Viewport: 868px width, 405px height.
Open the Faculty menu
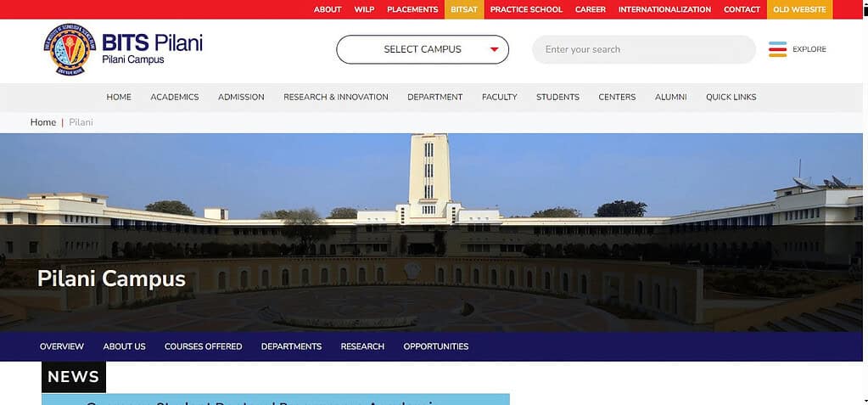[x=499, y=97]
